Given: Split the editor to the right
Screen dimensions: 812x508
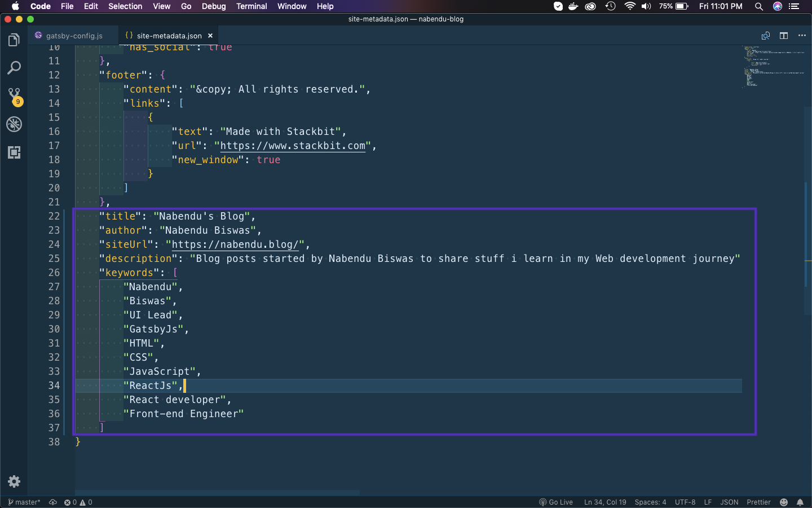Looking at the screenshot, I should pos(784,36).
